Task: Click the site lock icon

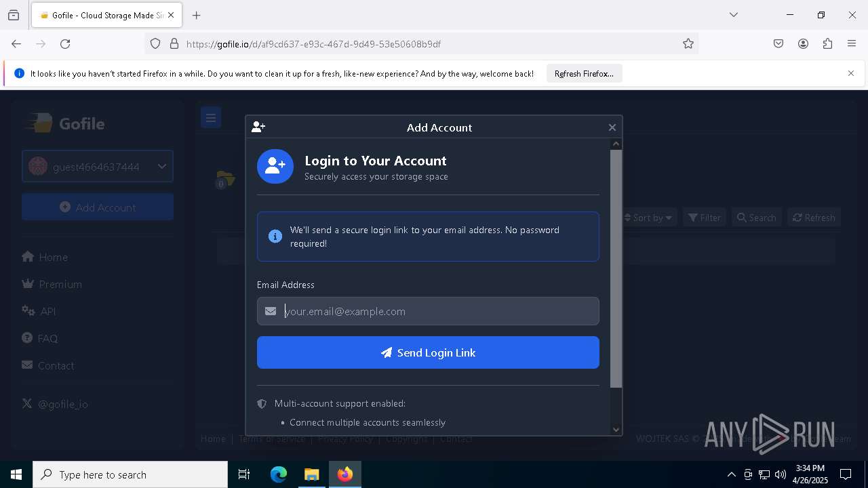Action: (174, 44)
